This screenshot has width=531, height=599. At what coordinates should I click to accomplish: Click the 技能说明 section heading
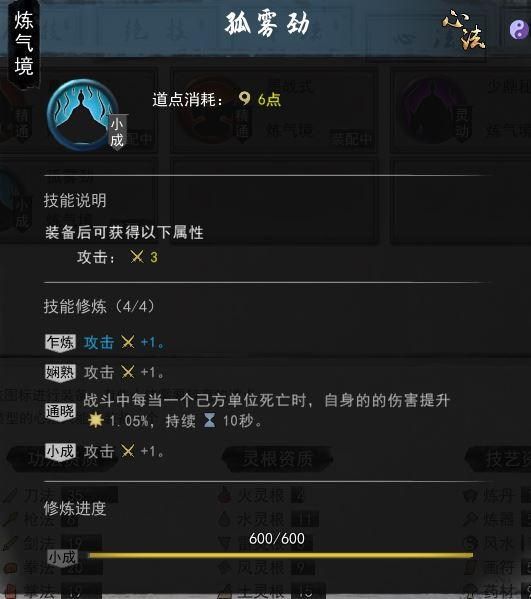click(75, 201)
